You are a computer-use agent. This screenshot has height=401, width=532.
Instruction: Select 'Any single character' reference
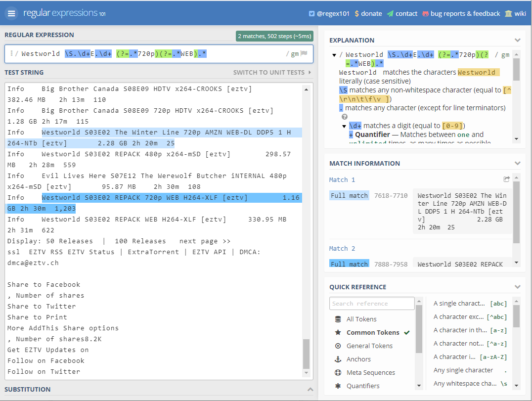click(470, 370)
